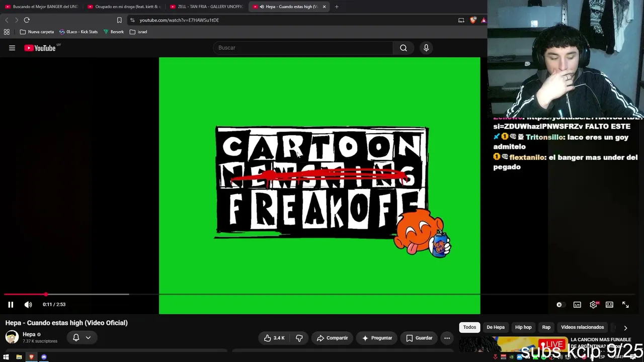Open the Hepa channel avatar

tap(12, 337)
